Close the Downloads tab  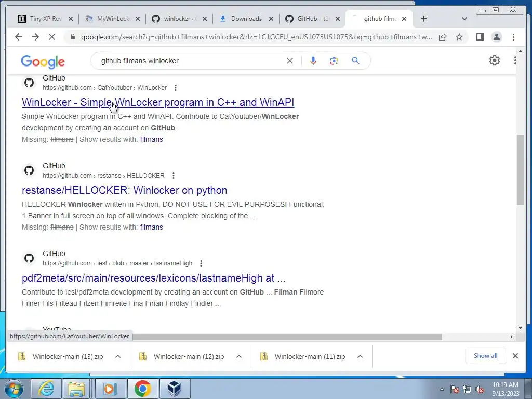[x=271, y=19]
